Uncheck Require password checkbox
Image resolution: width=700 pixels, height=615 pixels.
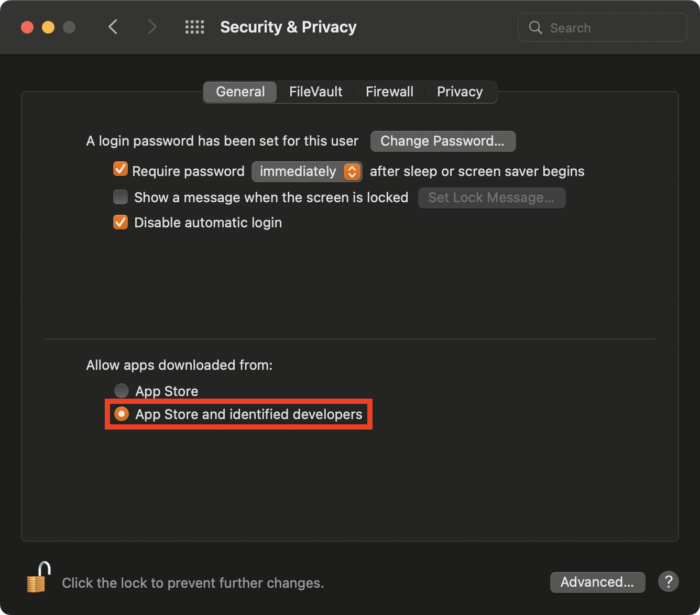[121, 169]
